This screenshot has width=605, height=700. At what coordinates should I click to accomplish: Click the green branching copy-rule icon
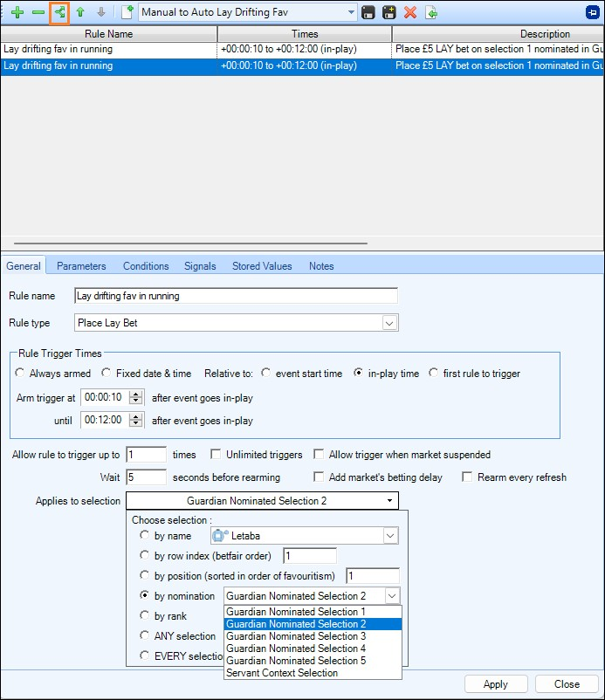[59, 12]
